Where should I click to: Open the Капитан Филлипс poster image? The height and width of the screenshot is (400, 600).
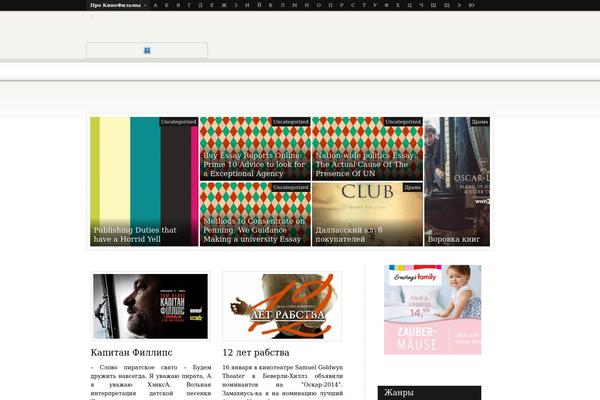(150, 306)
